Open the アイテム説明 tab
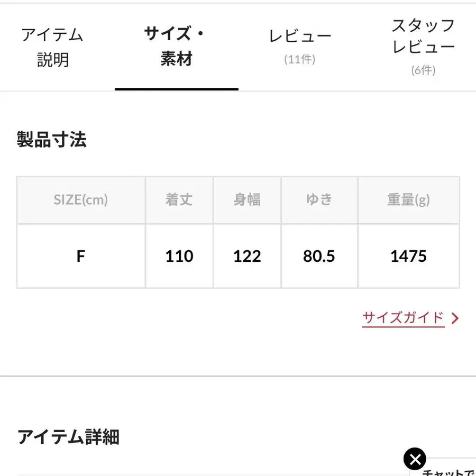 pos(52,48)
